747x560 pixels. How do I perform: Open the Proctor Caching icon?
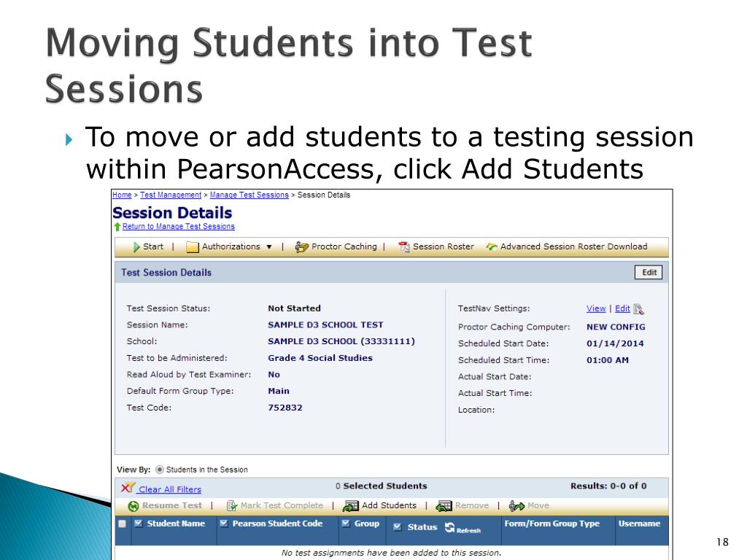[301, 247]
